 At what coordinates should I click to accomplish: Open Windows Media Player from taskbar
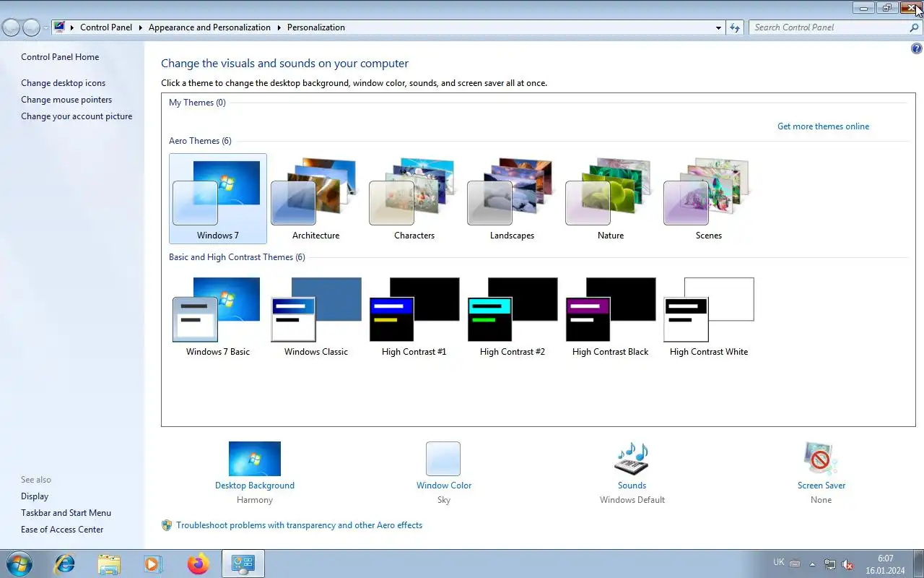(x=153, y=564)
